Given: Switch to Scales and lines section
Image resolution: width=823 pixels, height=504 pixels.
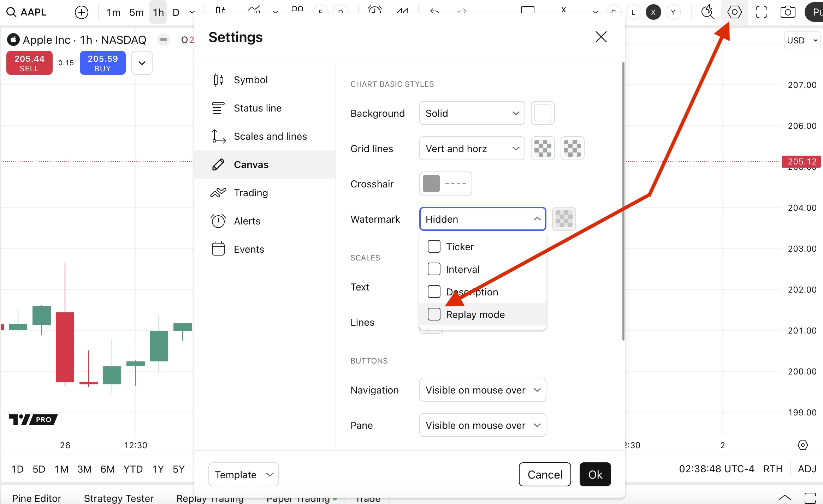Looking at the screenshot, I should (270, 136).
